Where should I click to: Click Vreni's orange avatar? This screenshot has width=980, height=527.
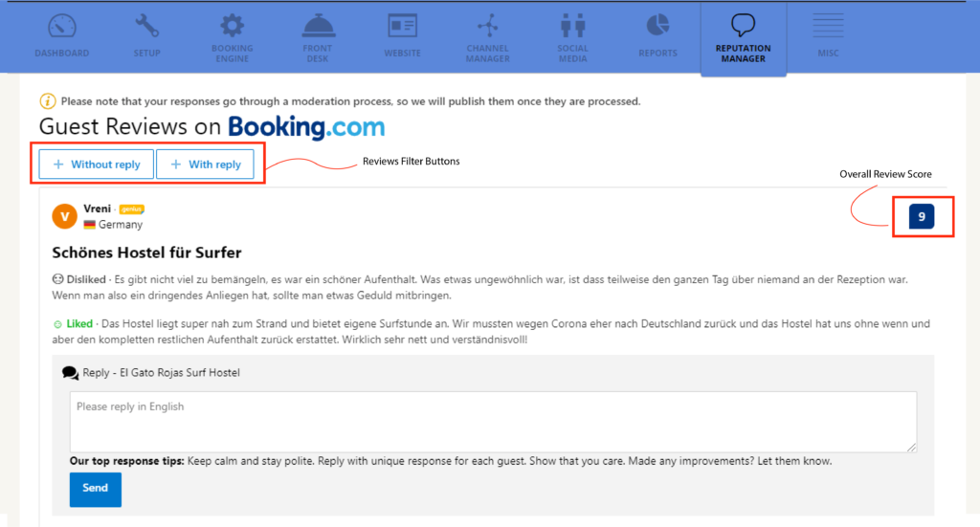pos(64,217)
